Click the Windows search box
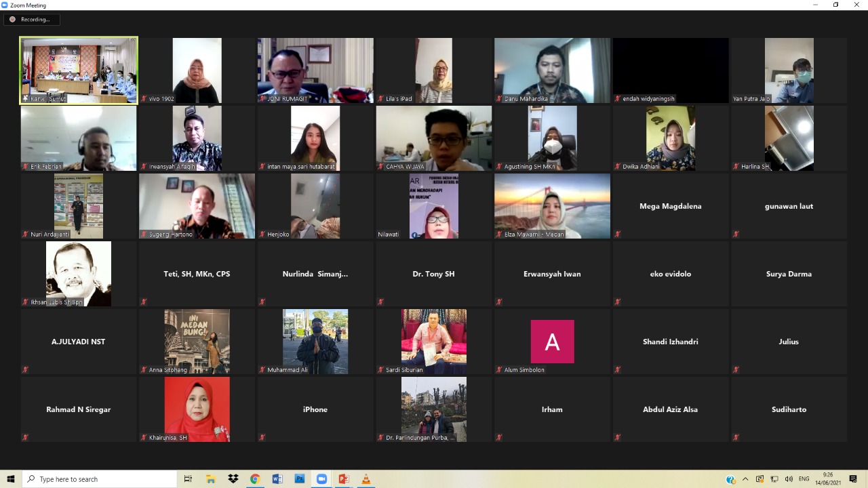Viewport: 868px width, 488px height. point(100,479)
